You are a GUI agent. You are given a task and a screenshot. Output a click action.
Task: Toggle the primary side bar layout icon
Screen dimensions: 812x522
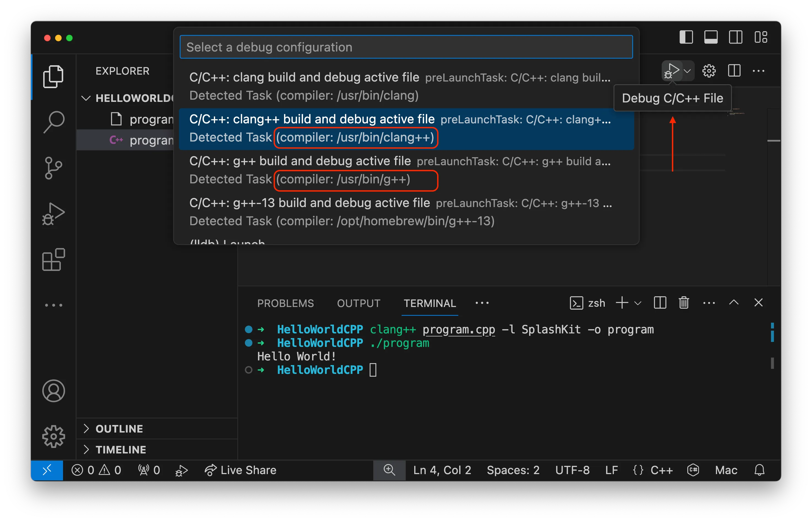686,37
